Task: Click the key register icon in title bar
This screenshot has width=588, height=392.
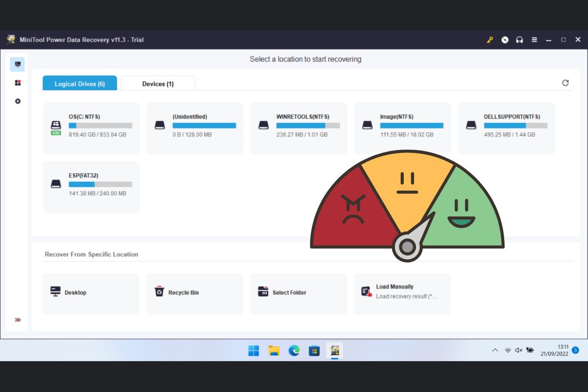Action: click(x=490, y=40)
